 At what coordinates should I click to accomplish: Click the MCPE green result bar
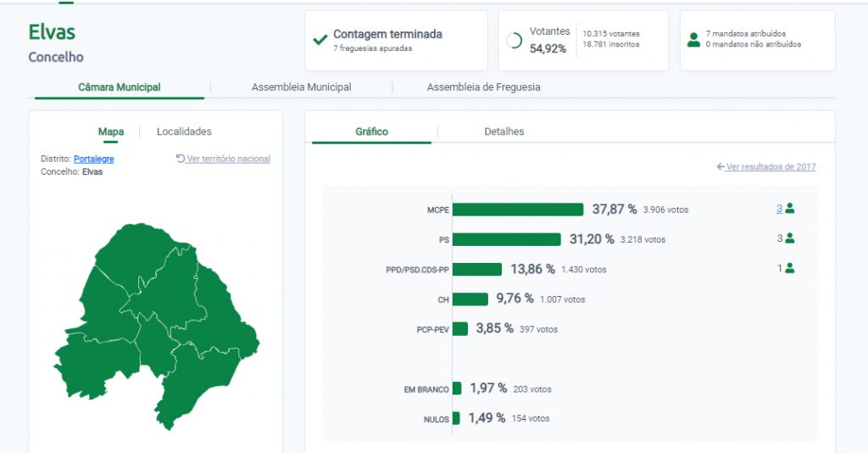tap(518, 210)
